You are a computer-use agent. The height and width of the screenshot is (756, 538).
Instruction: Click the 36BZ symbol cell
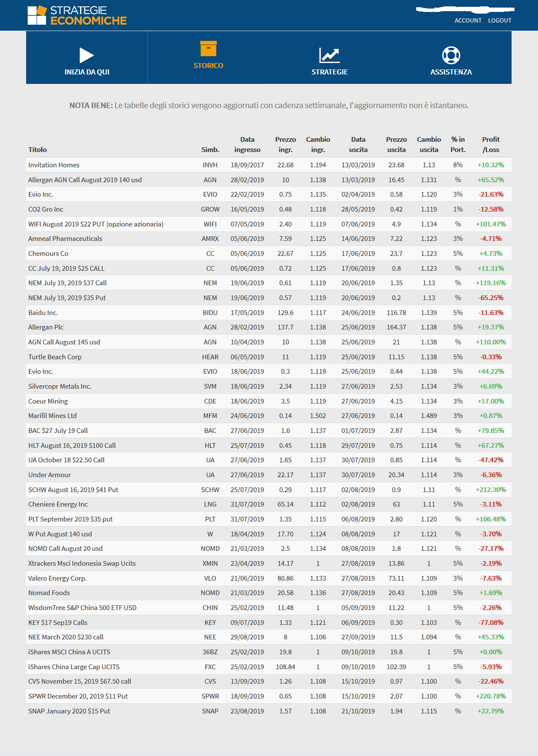click(210, 652)
